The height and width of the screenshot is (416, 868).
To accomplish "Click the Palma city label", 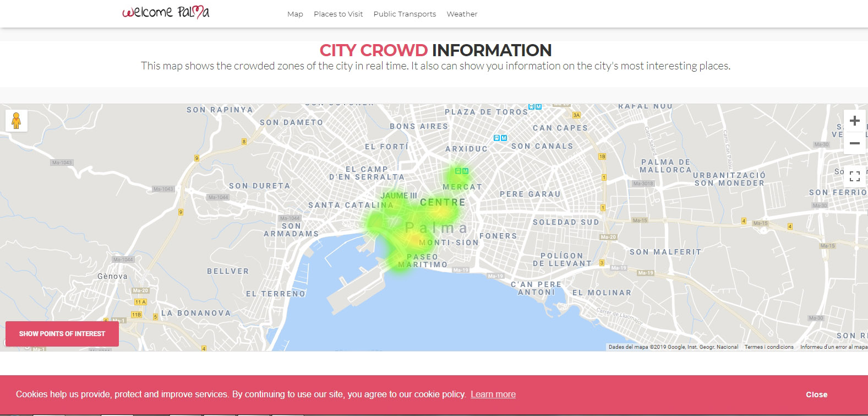I will point(436,228).
